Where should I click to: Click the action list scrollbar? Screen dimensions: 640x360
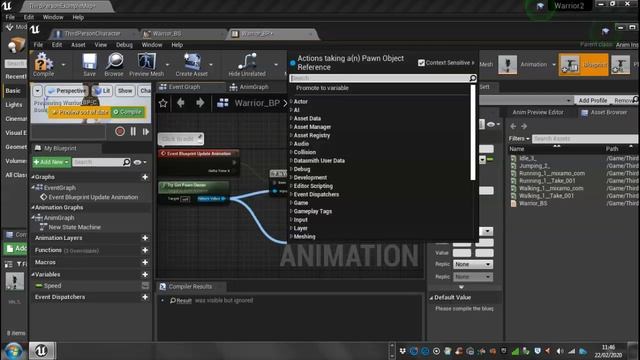click(x=473, y=133)
